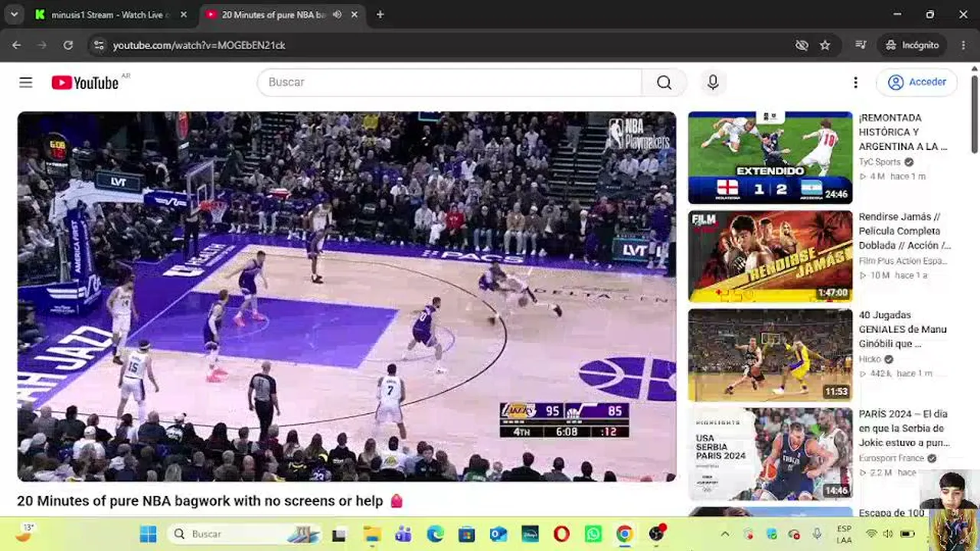Open the Manu Ginóbili plays thumbnail

(769, 355)
